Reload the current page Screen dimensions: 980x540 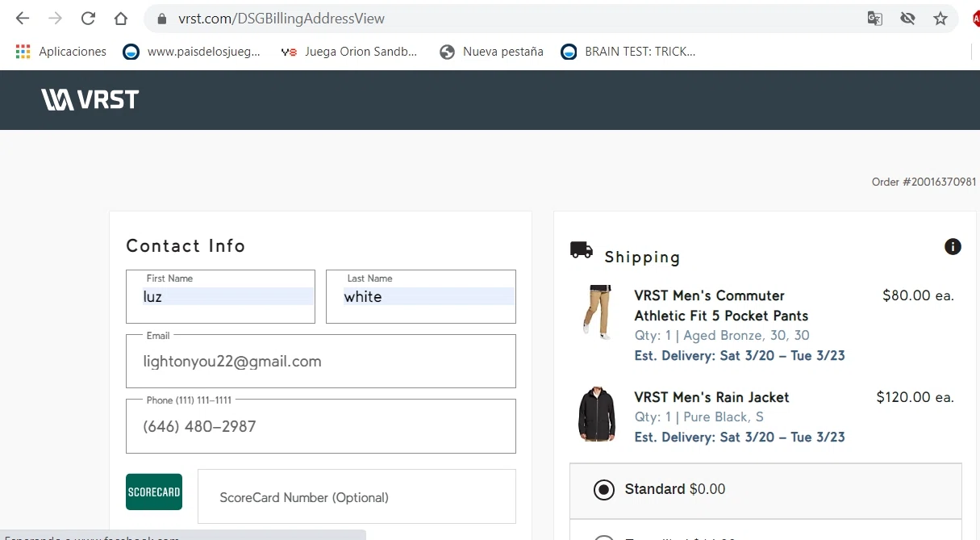pyautogui.click(x=88, y=18)
